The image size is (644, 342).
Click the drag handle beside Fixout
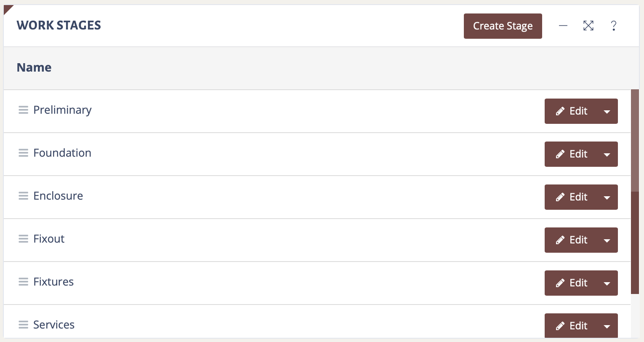[x=24, y=239]
